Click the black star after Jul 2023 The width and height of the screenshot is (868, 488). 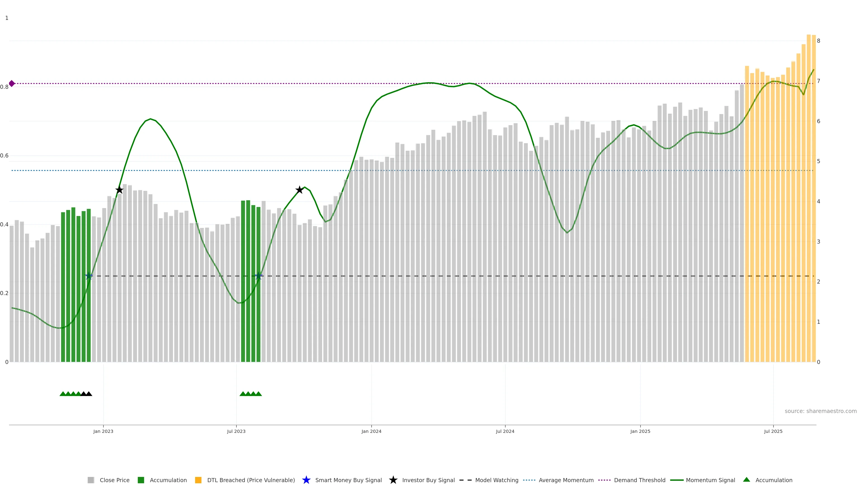click(299, 190)
